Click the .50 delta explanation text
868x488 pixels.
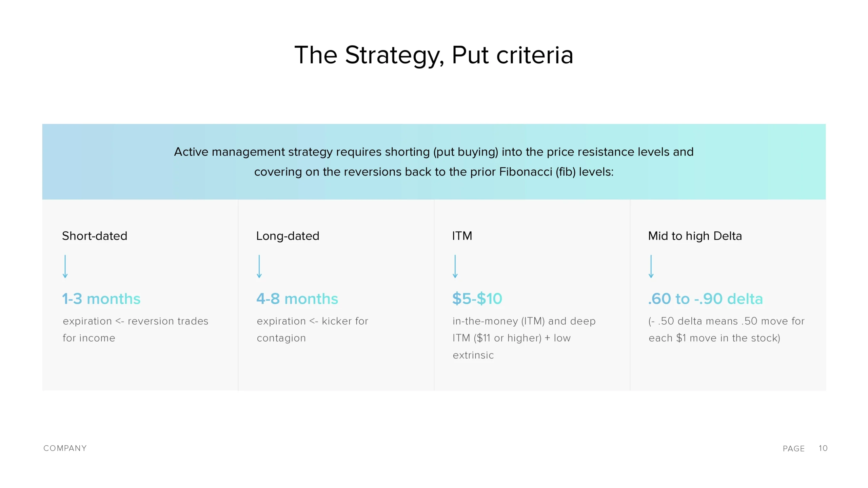click(726, 329)
